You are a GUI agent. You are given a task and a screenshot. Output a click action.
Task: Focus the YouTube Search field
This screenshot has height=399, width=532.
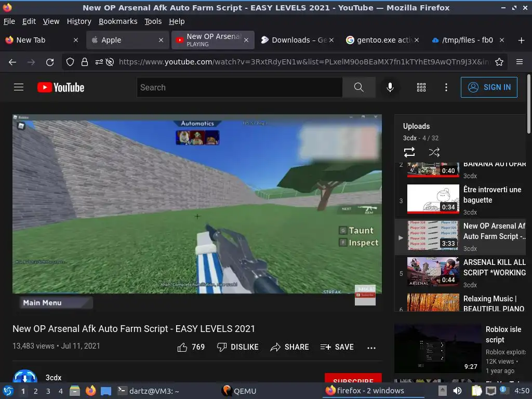pos(240,87)
